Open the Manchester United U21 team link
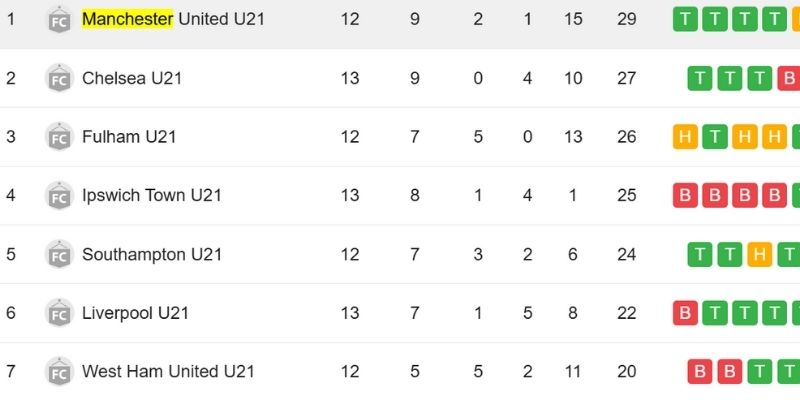The height and width of the screenshot is (400, 800). click(x=173, y=19)
